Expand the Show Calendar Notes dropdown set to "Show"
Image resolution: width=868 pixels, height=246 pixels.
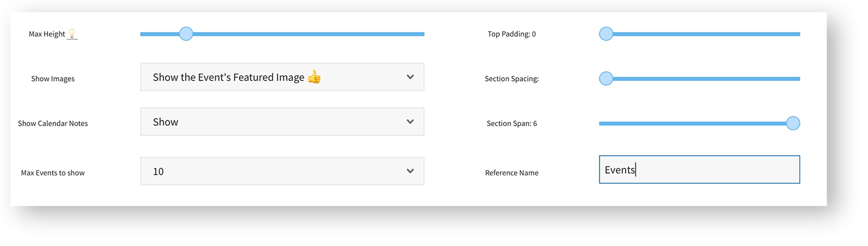pyautogui.click(x=282, y=122)
